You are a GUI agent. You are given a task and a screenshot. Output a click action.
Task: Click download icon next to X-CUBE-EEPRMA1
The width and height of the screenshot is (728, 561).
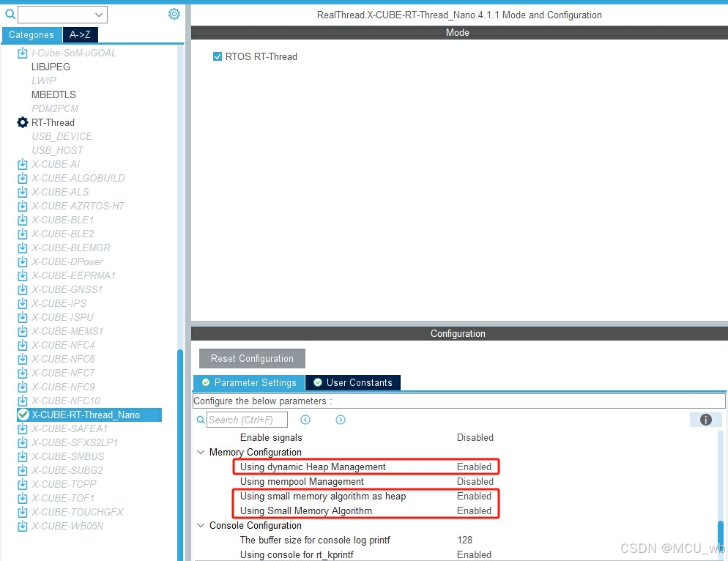(x=22, y=276)
